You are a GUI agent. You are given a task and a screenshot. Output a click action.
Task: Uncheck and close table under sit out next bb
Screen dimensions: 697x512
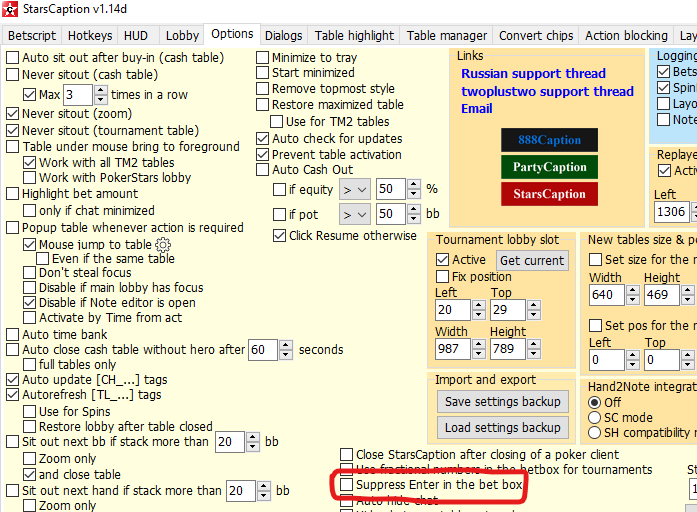tap(29, 475)
